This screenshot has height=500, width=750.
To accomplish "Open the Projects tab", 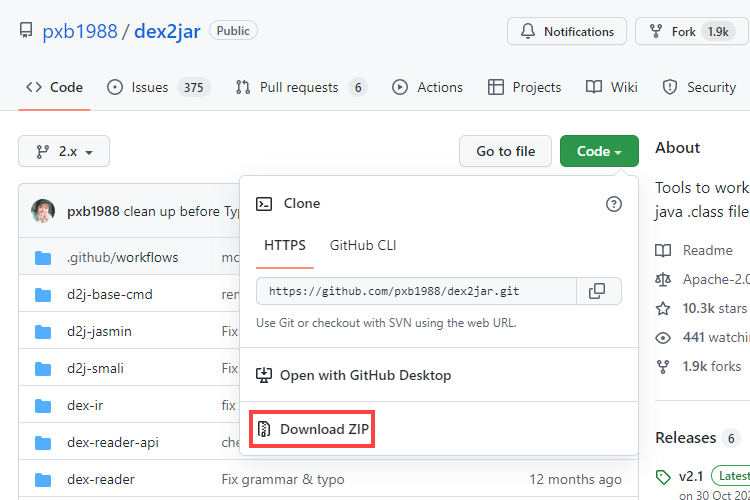I will (524, 87).
